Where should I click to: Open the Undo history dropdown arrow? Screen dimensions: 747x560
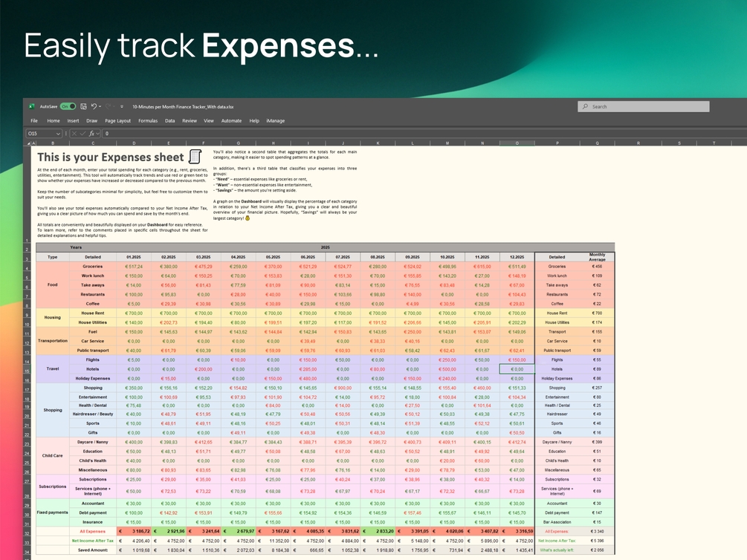coord(100,107)
